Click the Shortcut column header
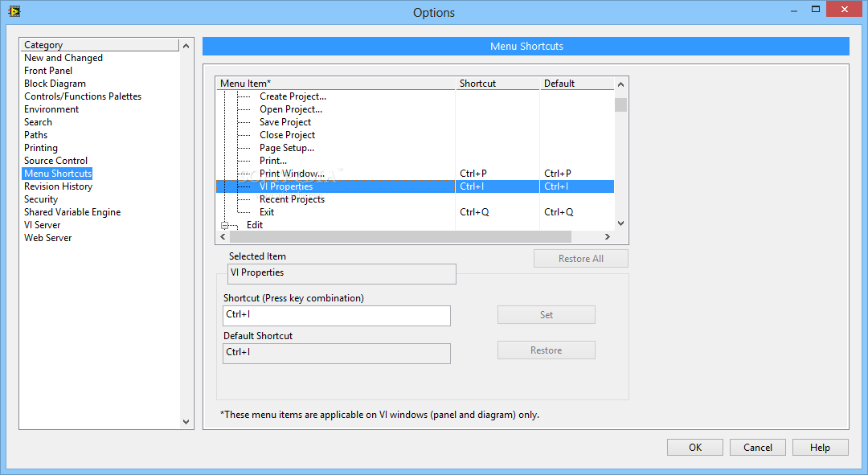This screenshot has width=868, height=475. 497,83
